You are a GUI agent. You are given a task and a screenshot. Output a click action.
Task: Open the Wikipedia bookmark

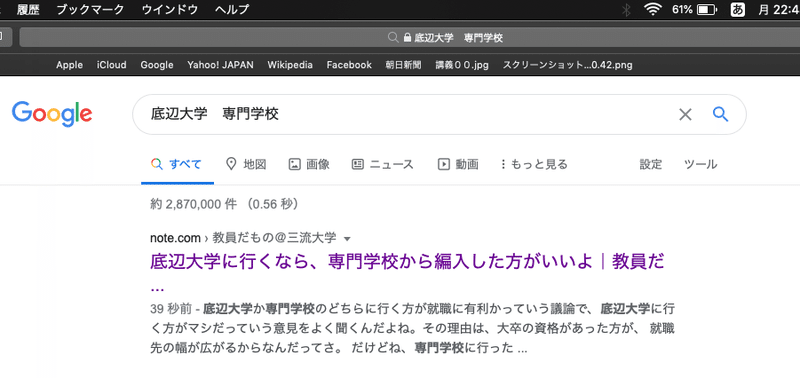click(290, 65)
